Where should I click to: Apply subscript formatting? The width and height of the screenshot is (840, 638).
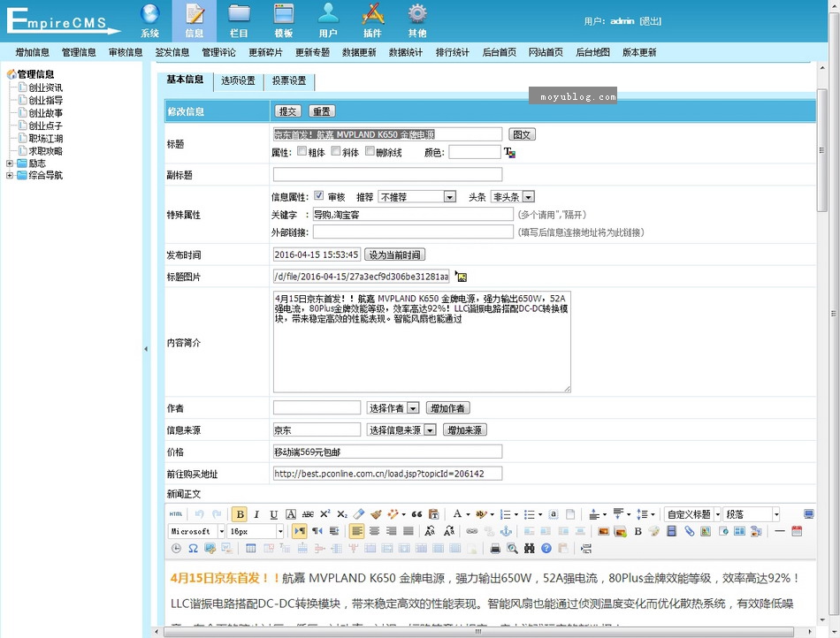pos(342,514)
